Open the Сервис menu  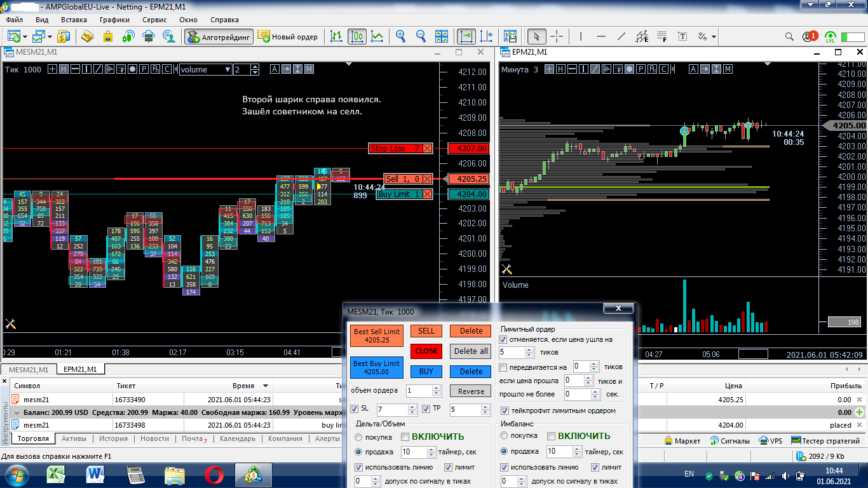coord(154,20)
